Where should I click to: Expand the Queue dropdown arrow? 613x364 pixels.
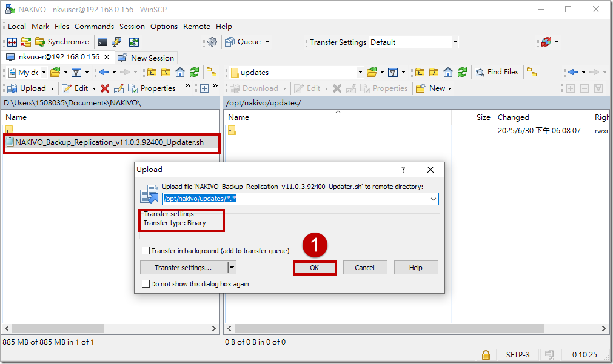pos(267,42)
